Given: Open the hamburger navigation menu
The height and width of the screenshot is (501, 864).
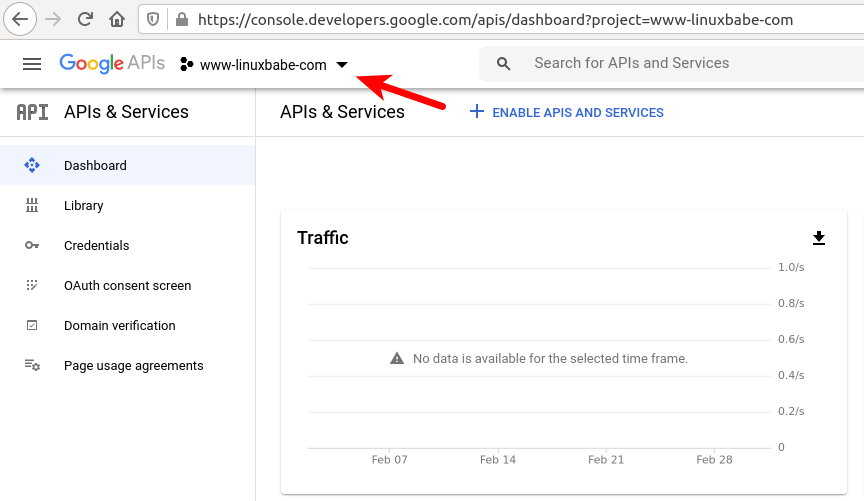Looking at the screenshot, I should point(32,64).
